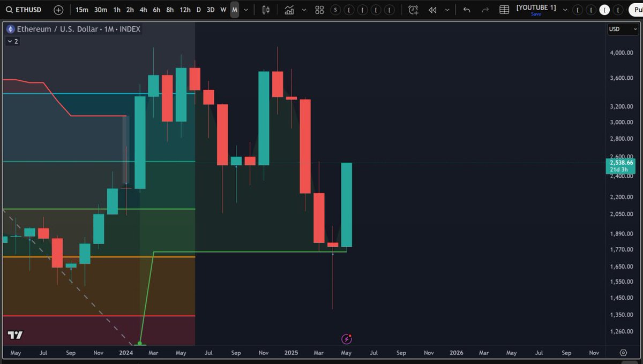Switch to the 3D timeframe

click(211, 10)
